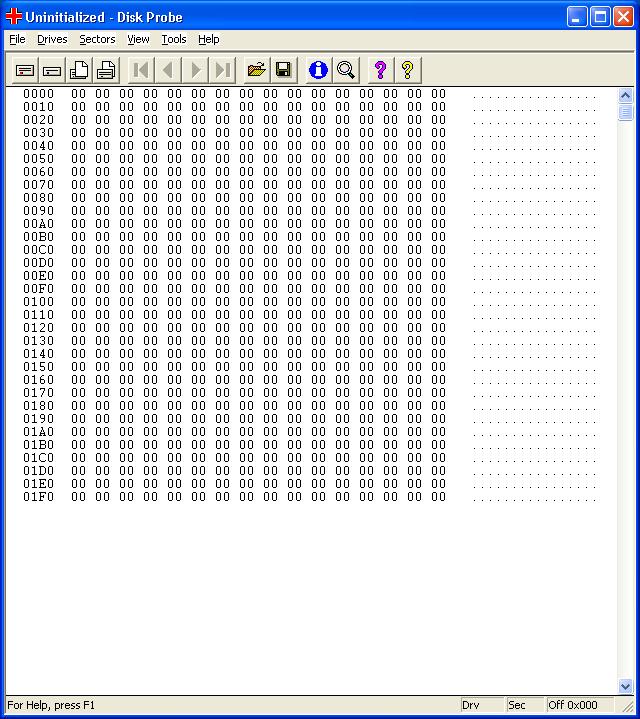Click the offset label 0100
This screenshot has height=719, width=640.
coord(39,302)
